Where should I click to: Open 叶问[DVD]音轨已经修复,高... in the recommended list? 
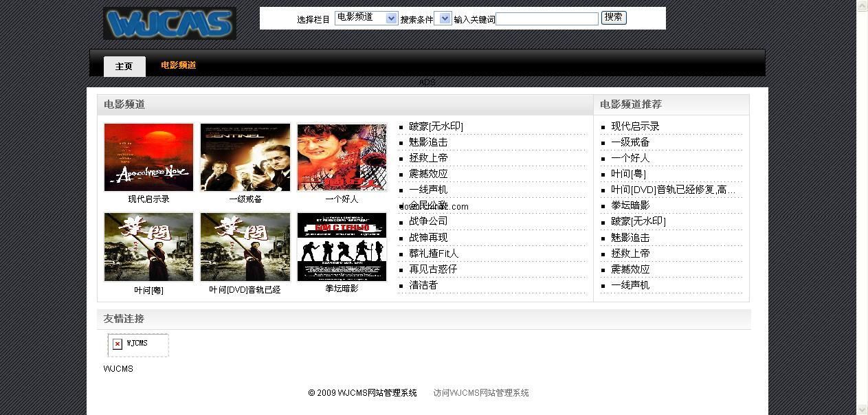[673, 190]
